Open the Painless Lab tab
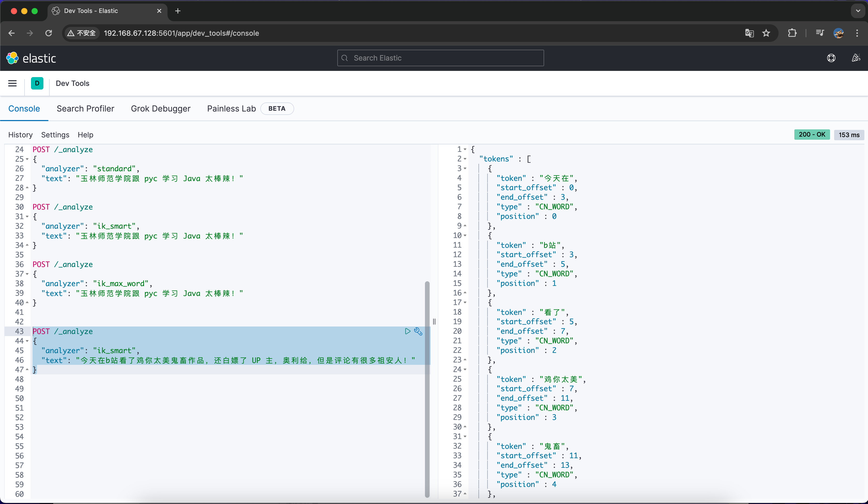868x504 pixels. pos(231,109)
